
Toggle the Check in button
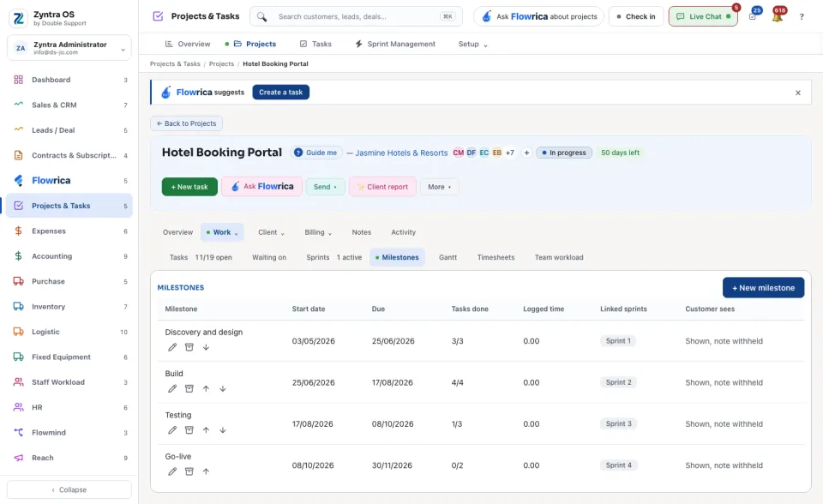point(636,16)
